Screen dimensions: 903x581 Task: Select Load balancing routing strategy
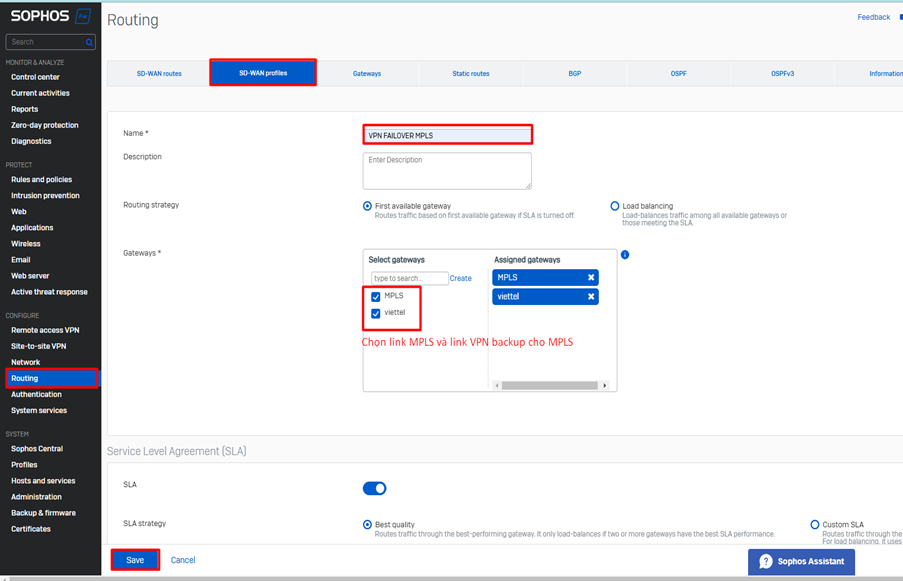(615, 206)
